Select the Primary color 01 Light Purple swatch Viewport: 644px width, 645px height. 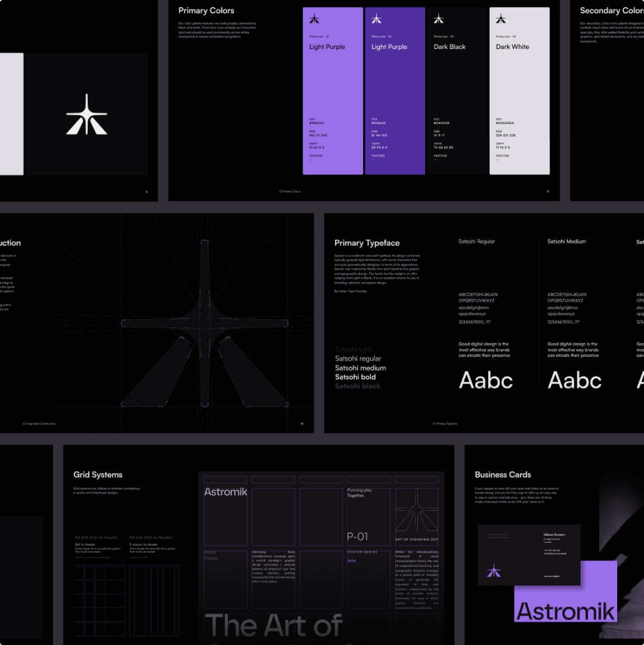point(333,91)
